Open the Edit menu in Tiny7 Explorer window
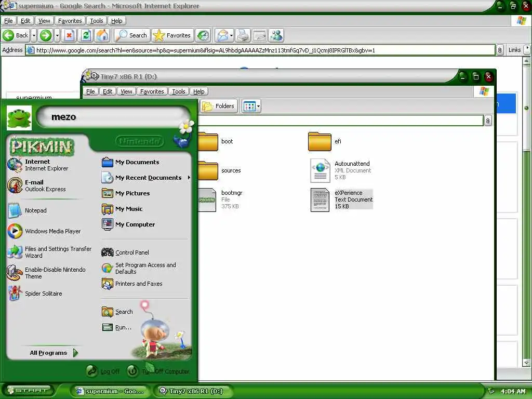The image size is (532, 399). tap(108, 91)
